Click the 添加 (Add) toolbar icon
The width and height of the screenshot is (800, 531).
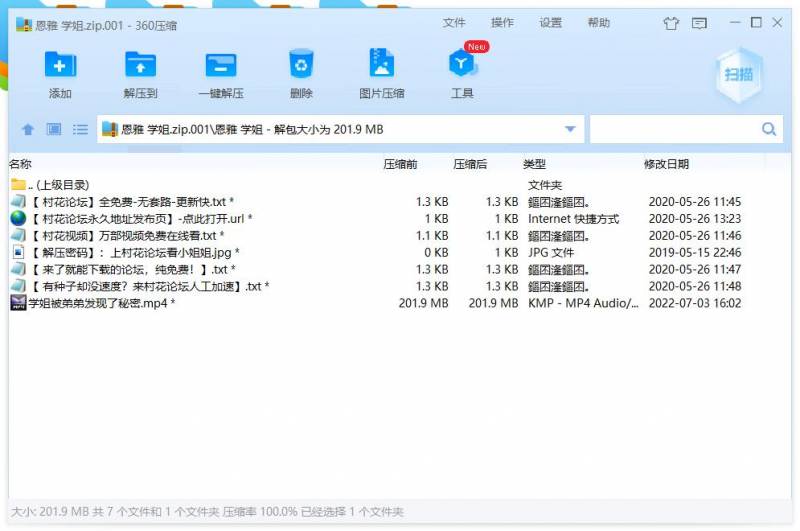[60, 66]
